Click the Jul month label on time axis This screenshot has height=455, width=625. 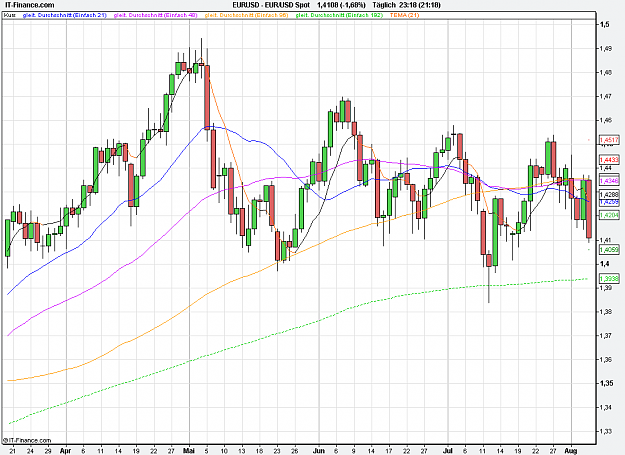[447, 451]
